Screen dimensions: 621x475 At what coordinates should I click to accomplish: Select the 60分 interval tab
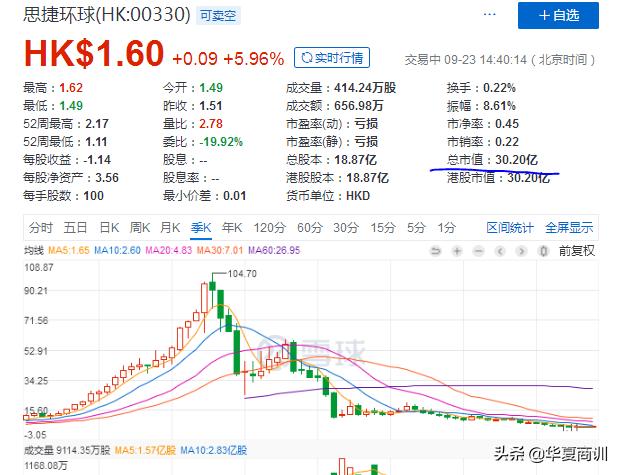(310, 227)
